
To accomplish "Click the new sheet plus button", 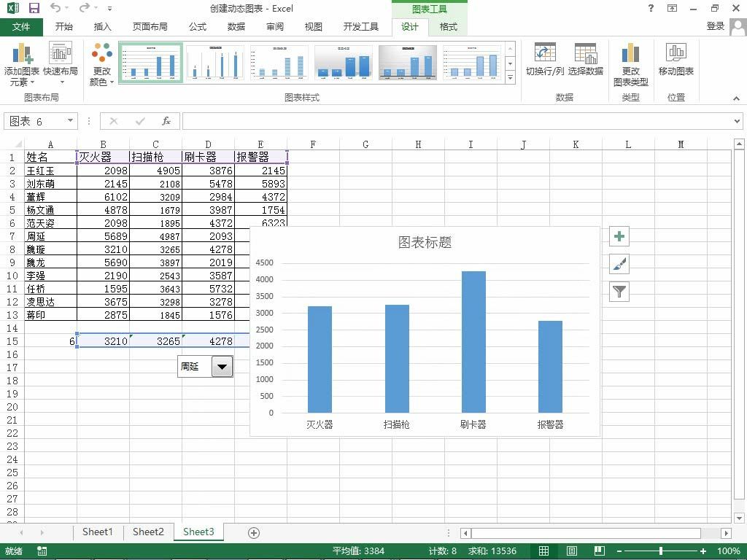I will pyautogui.click(x=254, y=533).
